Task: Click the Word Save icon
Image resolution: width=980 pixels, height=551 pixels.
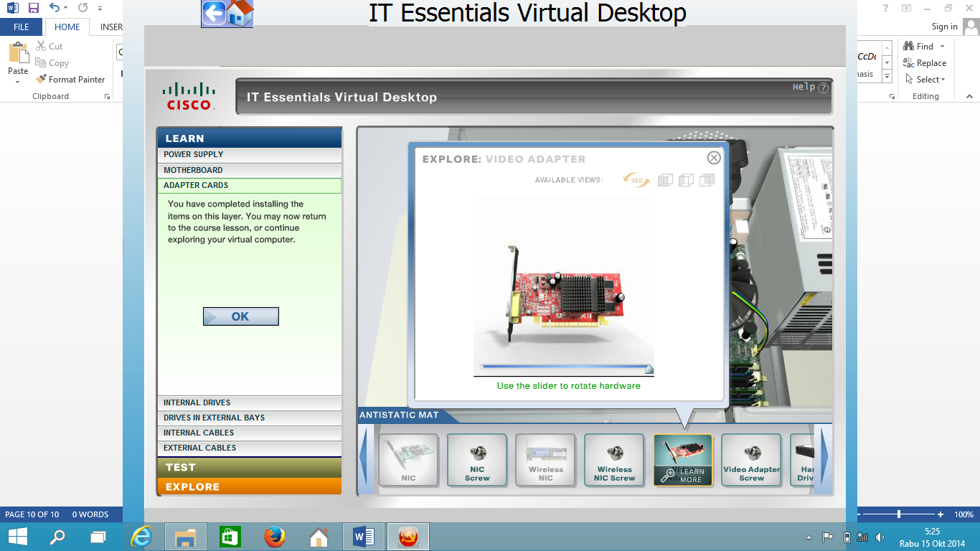Action: tap(33, 9)
